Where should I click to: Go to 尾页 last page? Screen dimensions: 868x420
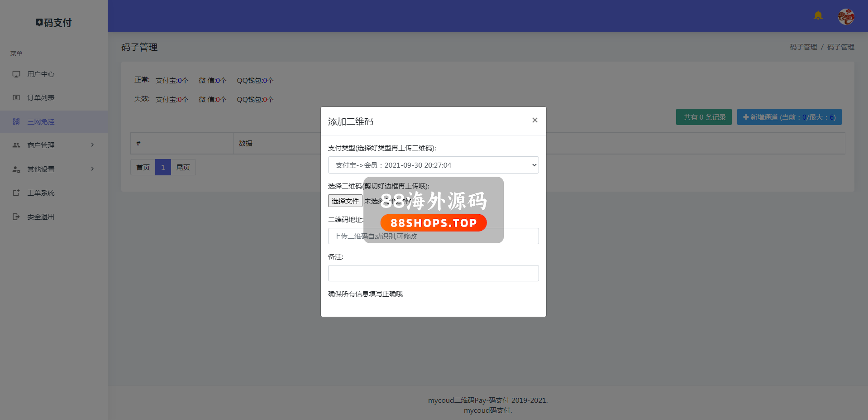click(x=183, y=167)
